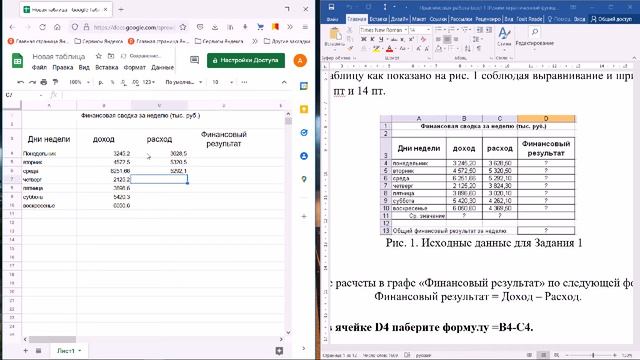Click Настройки Доступа button
The height and width of the screenshot is (360, 640).
[x=246, y=60]
